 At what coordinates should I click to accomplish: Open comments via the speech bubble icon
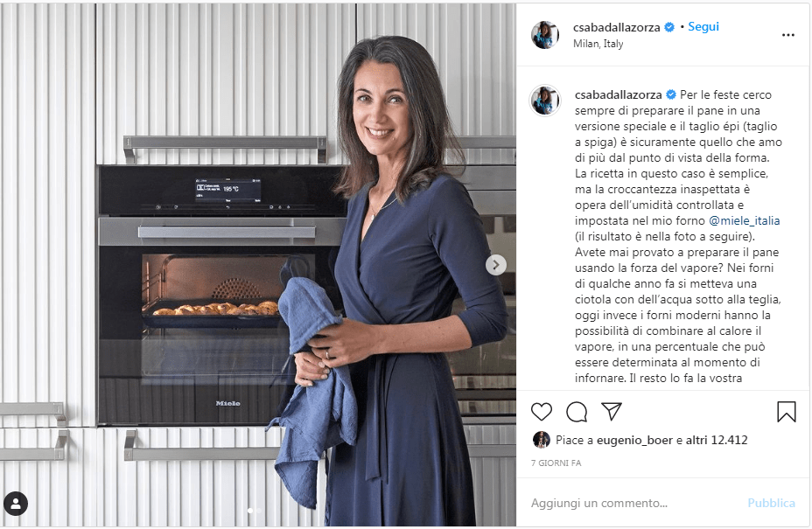click(577, 412)
